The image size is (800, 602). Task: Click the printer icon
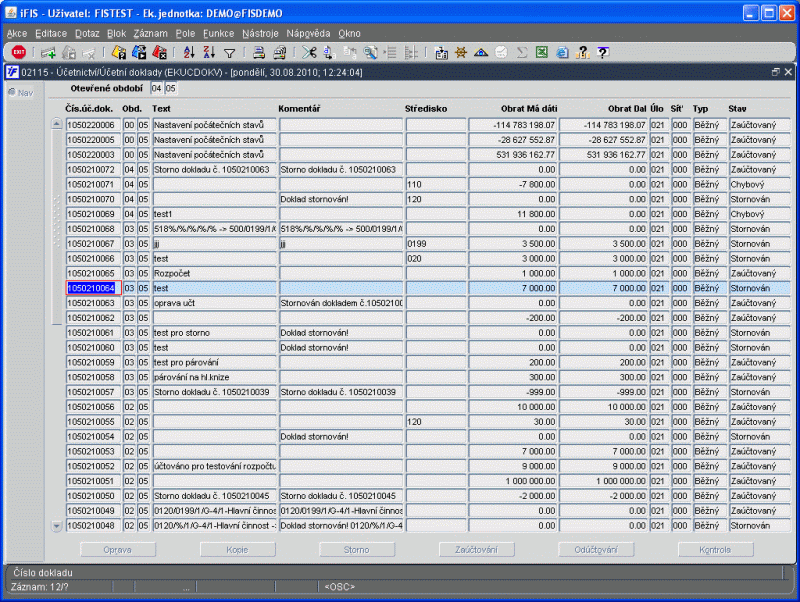coord(259,52)
